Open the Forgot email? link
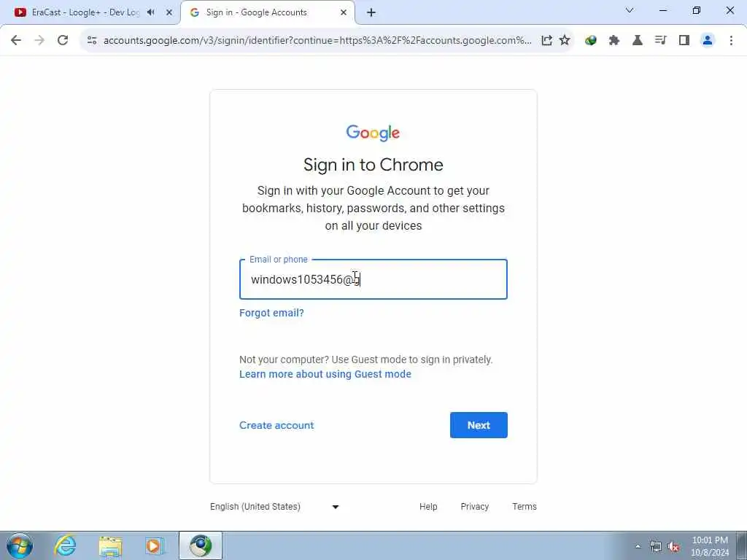This screenshot has height=560, width=747. pyautogui.click(x=271, y=313)
